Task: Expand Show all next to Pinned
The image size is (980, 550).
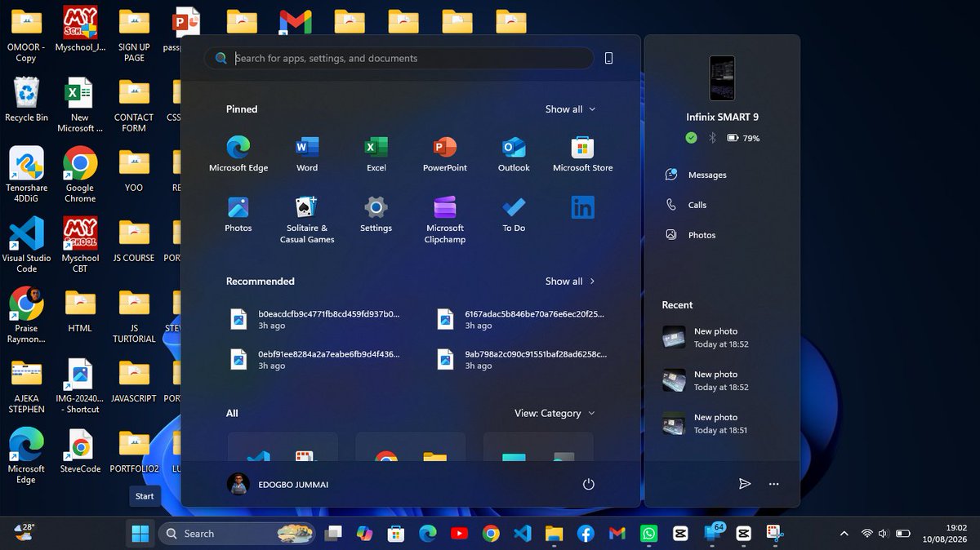Action: point(570,109)
